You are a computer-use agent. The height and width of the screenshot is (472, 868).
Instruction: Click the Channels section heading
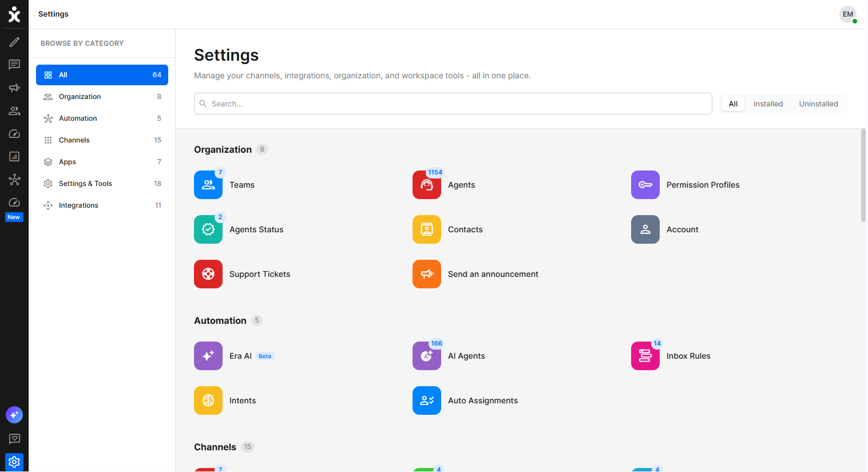215,447
